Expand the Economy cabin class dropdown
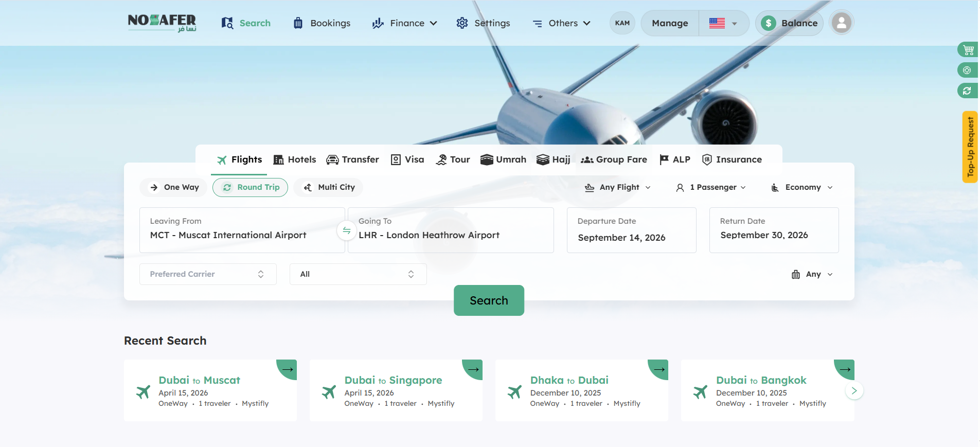The width and height of the screenshot is (980, 447). pos(801,187)
